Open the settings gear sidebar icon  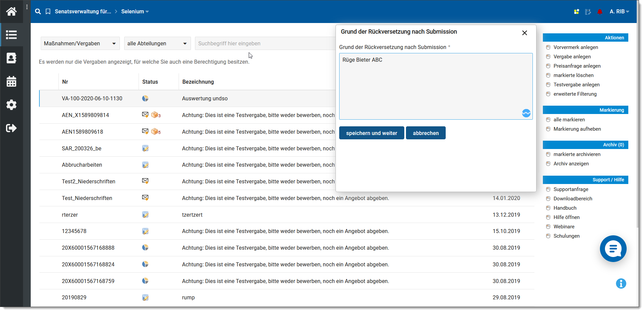(11, 105)
